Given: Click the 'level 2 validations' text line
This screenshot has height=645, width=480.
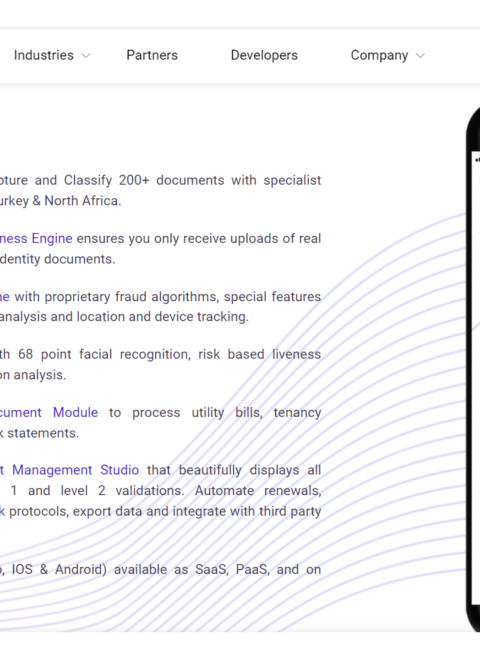Looking at the screenshot, I should [x=160, y=491].
